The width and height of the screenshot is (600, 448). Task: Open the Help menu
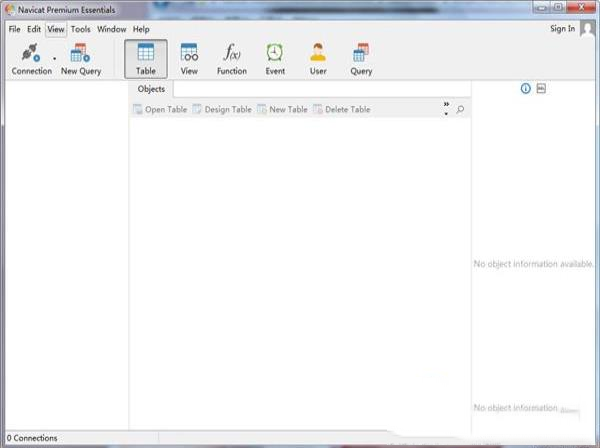click(141, 29)
